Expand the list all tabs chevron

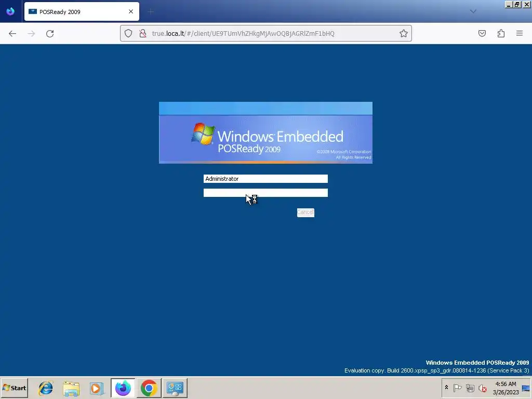coord(473,11)
